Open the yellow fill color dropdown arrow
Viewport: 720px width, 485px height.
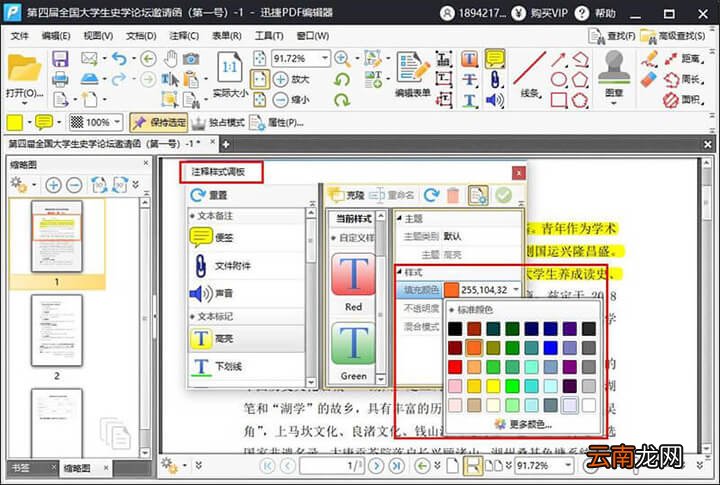click(29, 122)
